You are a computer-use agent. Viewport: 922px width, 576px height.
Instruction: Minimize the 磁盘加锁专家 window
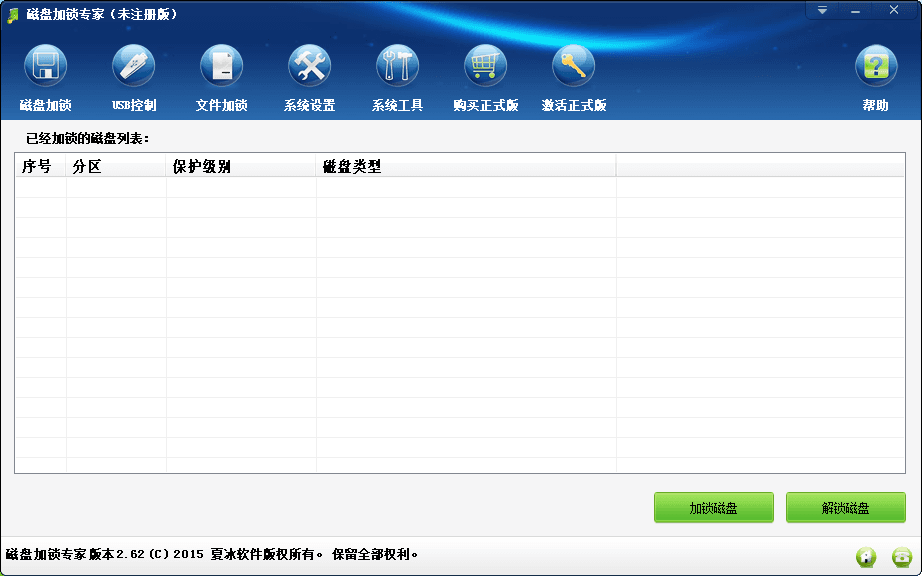coord(856,11)
